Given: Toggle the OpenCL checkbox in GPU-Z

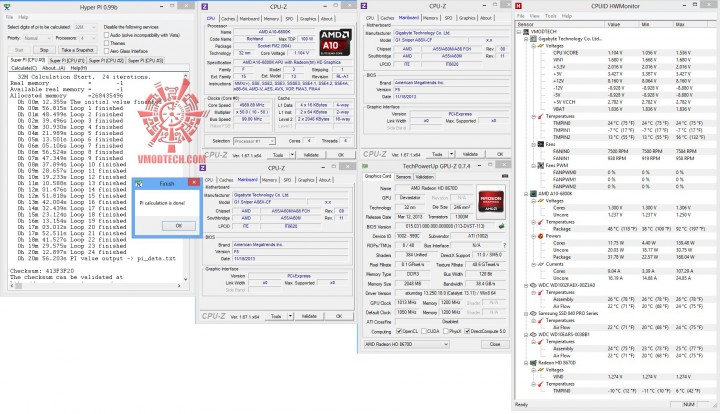Looking at the screenshot, I should [399, 331].
